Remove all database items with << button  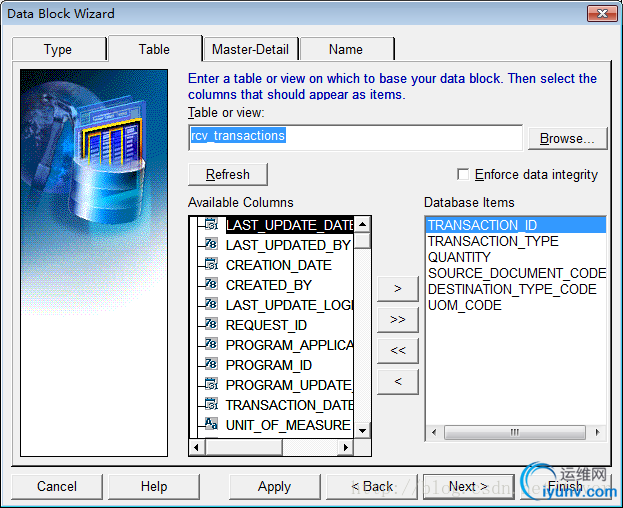[x=398, y=351]
